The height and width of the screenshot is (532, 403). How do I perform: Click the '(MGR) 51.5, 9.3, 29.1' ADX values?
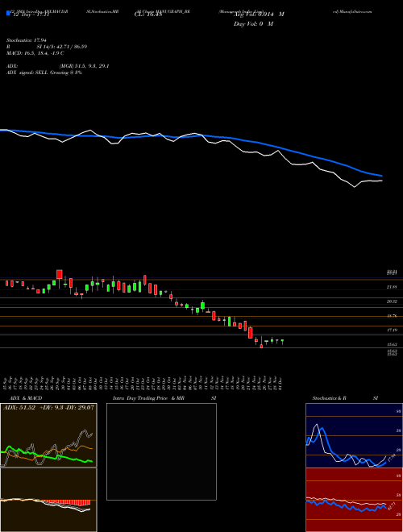point(84,66)
